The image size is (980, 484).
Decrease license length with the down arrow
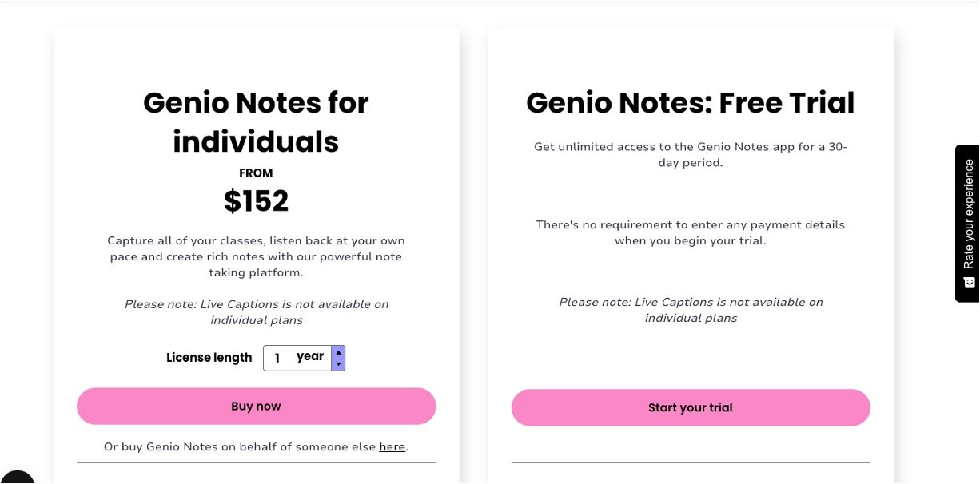(x=338, y=364)
